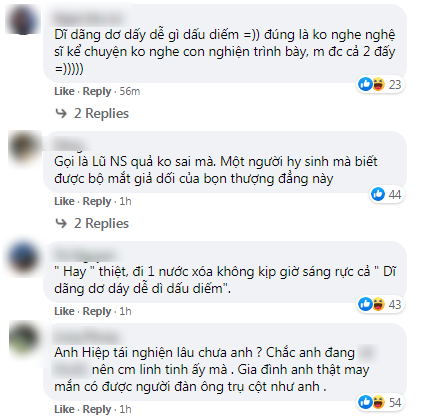The image size is (438, 420).
Task: Click the reply arrow icon under the 56m comment
Action: [61, 113]
